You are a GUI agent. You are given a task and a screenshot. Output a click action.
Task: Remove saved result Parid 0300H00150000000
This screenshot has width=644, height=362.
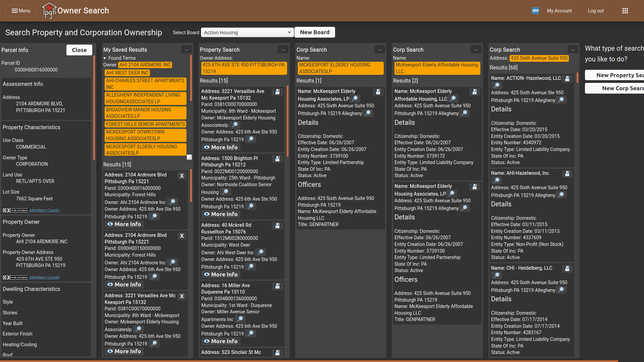(182, 236)
